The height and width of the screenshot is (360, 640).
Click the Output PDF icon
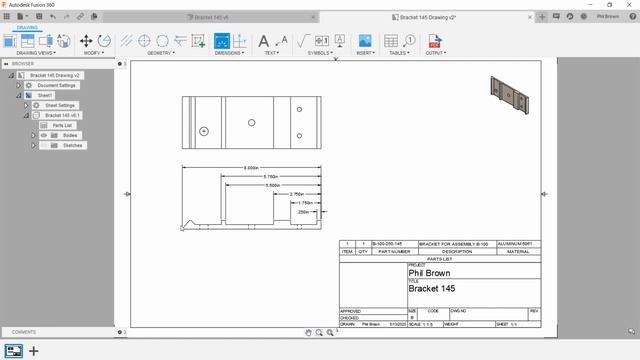pos(435,41)
